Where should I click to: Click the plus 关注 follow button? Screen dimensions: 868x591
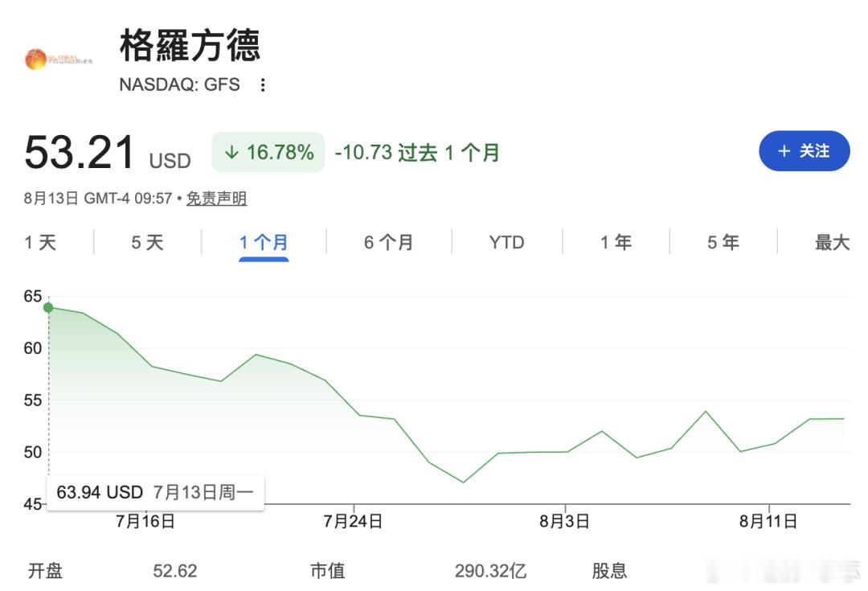pos(804,150)
